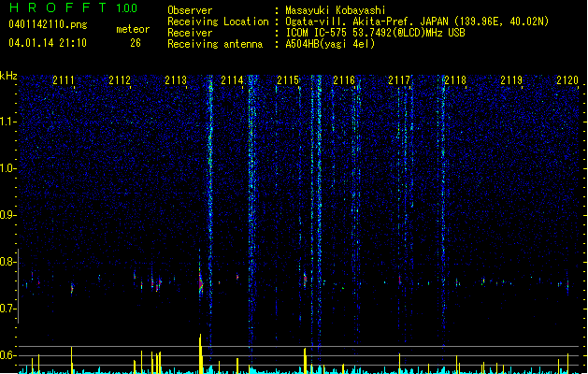This screenshot has width=588, height=374.
Task: Click time marker 2112
Action: [x=120, y=79]
